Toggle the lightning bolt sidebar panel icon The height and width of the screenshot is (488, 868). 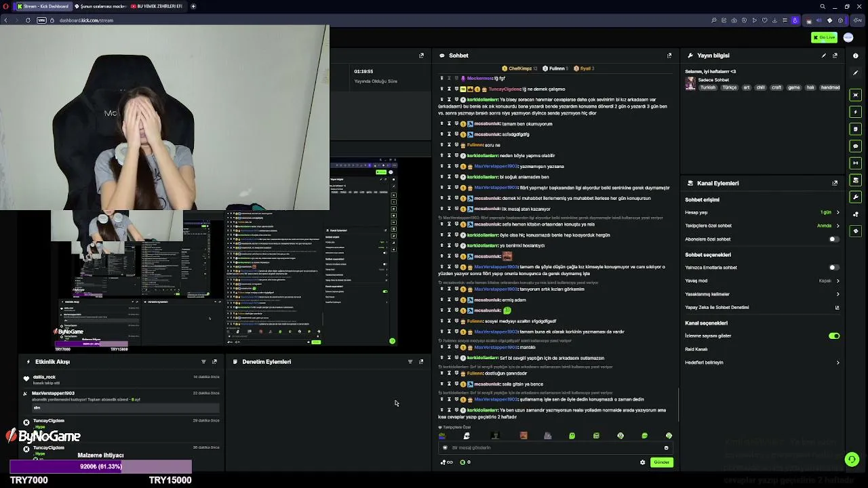point(856,112)
